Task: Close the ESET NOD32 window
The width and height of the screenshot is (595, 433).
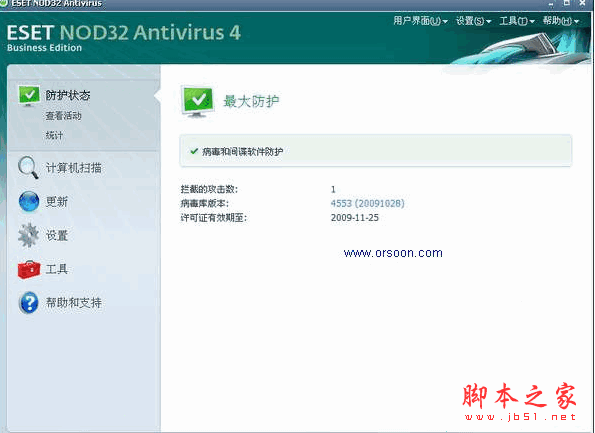Action: click(x=583, y=3)
